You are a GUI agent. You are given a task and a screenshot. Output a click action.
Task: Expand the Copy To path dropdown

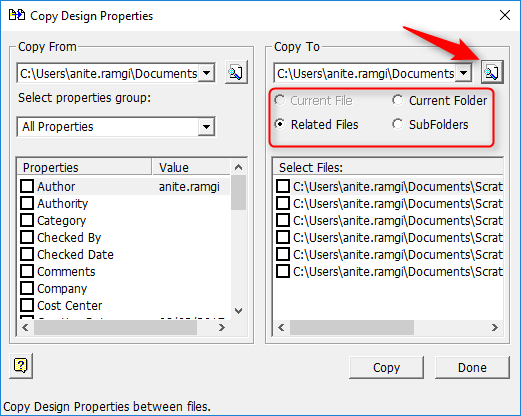pos(464,73)
